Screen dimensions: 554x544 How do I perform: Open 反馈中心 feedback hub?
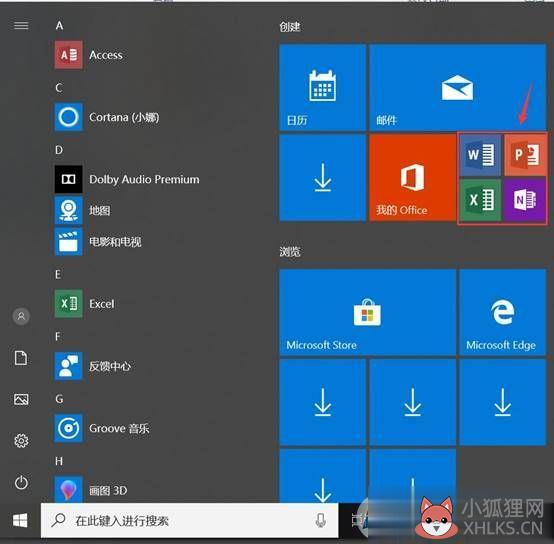pos(93,366)
